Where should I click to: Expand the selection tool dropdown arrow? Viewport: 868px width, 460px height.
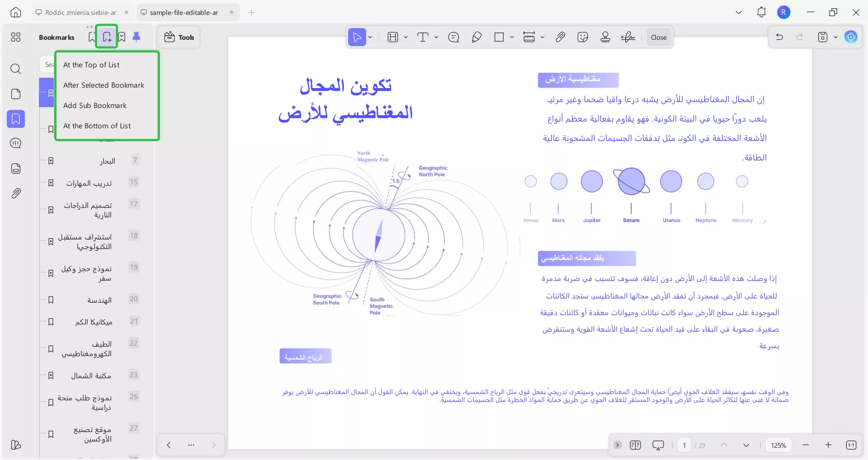pos(370,37)
